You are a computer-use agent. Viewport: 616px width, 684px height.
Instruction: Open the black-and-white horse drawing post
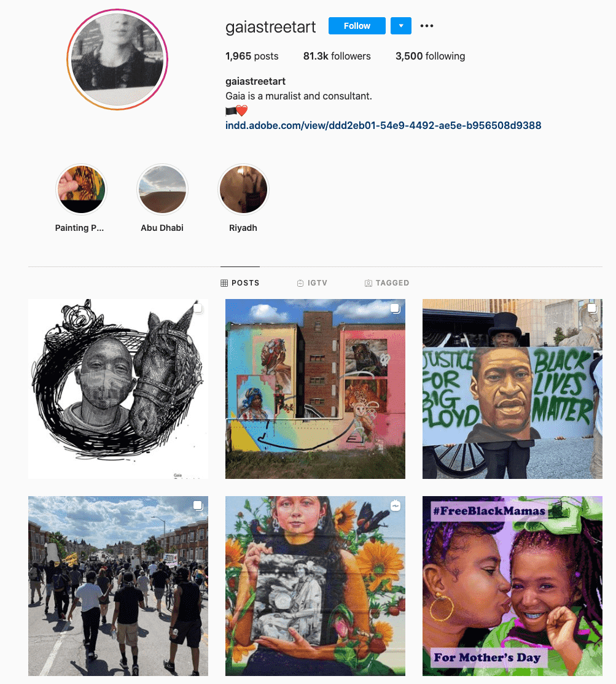(119, 389)
